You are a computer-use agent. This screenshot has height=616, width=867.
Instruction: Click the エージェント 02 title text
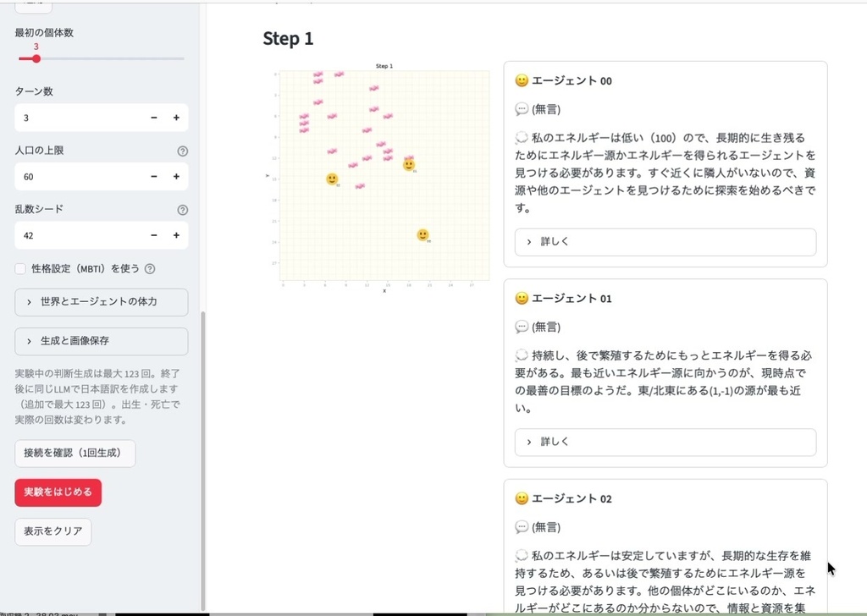pos(572,498)
